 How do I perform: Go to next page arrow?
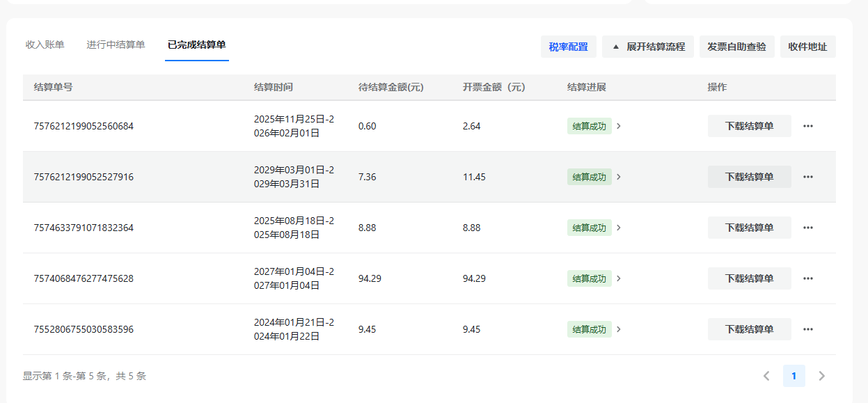(821, 376)
